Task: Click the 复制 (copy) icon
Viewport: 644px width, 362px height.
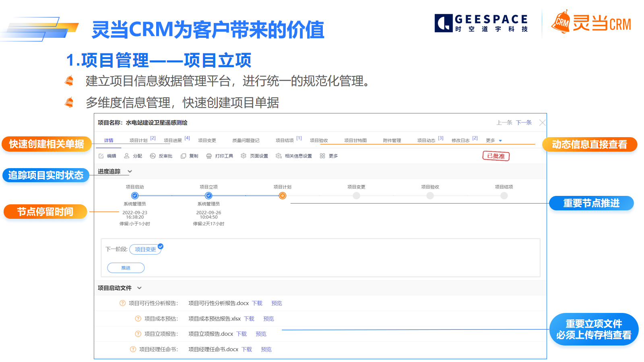Action: point(183,156)
